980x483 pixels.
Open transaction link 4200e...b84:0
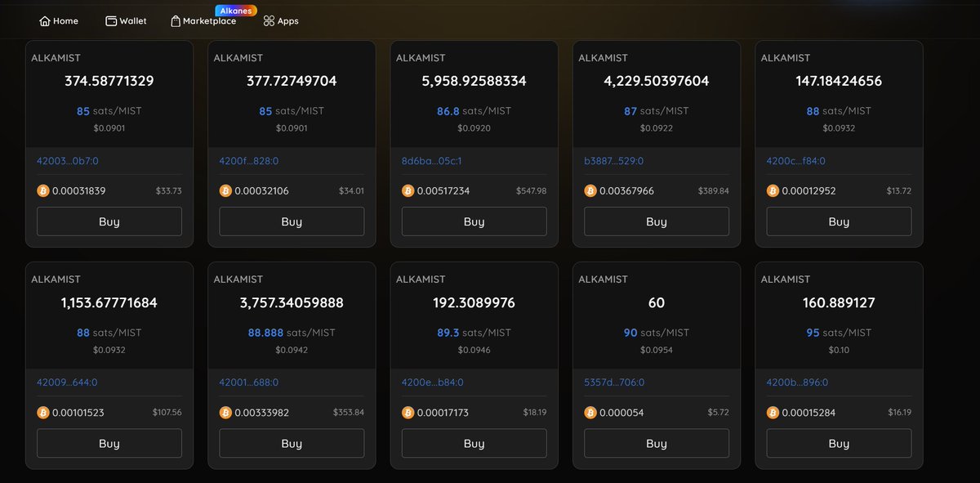point(432,382)
